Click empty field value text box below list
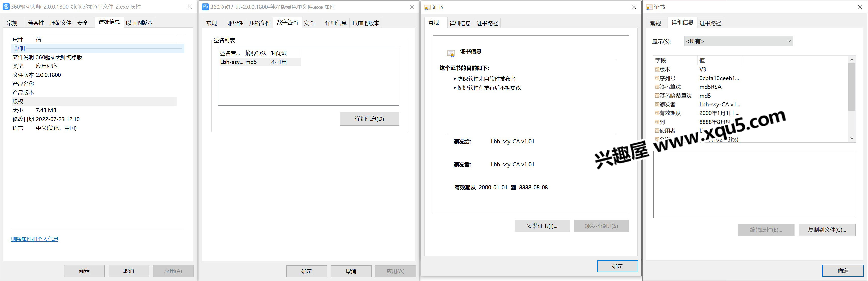Screen dimensions: 868x281 point(754,184)
